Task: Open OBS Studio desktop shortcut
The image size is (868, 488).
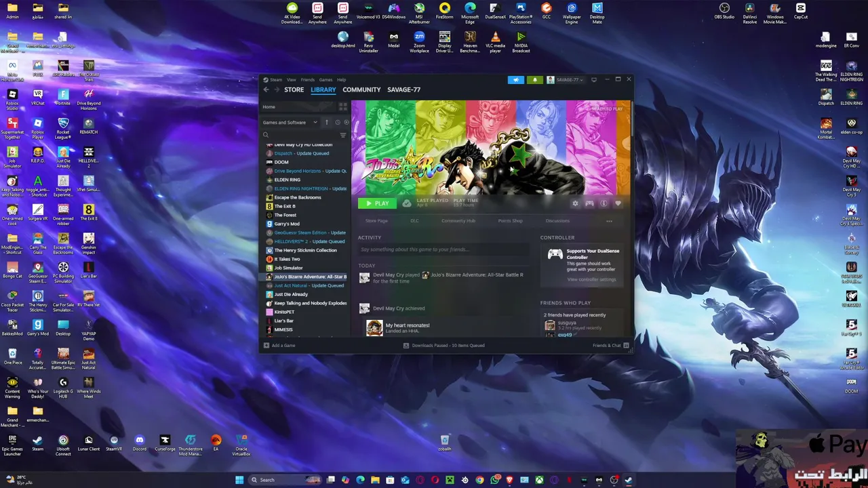Action: pos(724,11)
